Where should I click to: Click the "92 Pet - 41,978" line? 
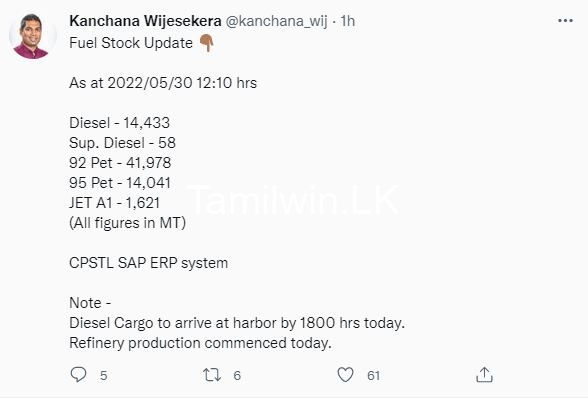tap(120, 163)
